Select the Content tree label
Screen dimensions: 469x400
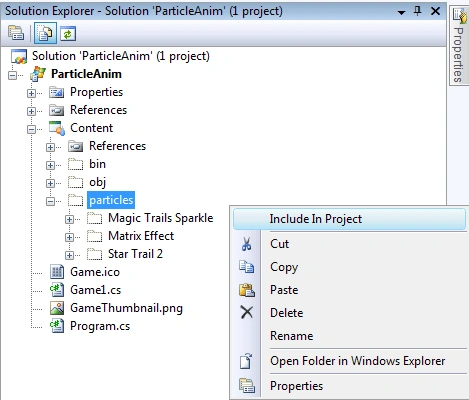pos(92,128)
